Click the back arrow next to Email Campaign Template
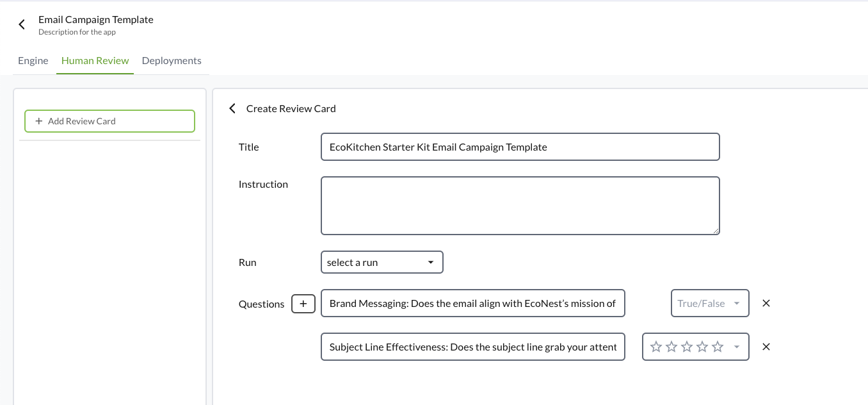 pyautogui.click(x=21, y=24)
